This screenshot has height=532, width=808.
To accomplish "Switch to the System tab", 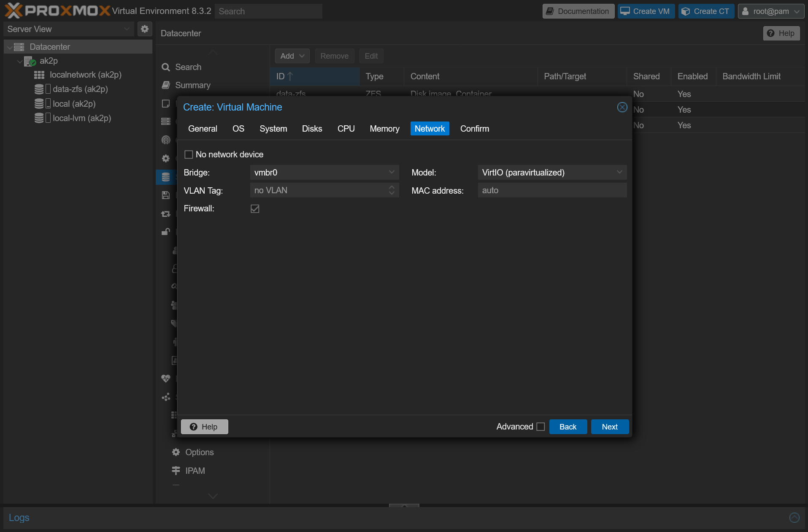I will (273, 129).
